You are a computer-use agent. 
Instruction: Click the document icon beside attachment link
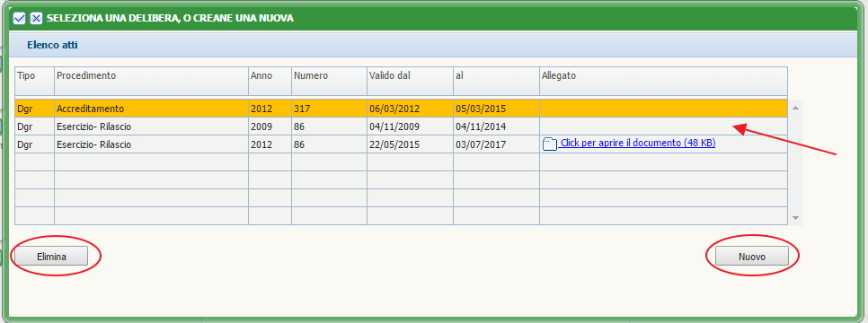pos(549,144)
